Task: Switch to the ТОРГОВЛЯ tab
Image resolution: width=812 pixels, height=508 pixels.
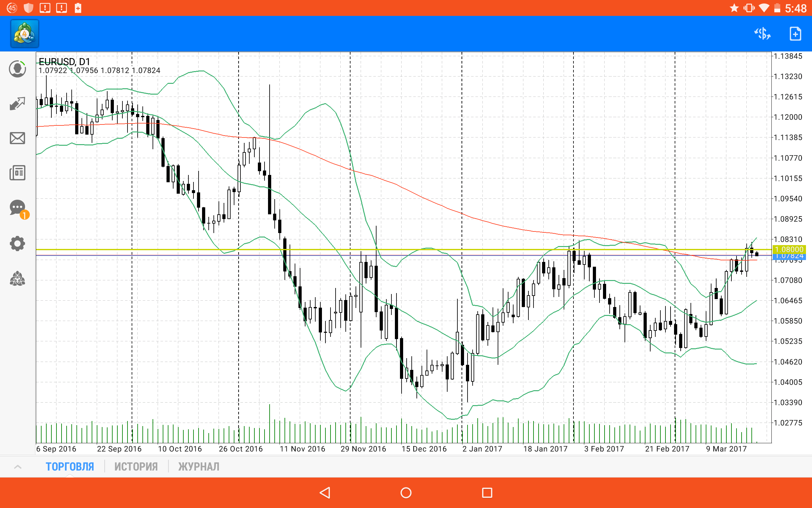Action: pos(70,466)
